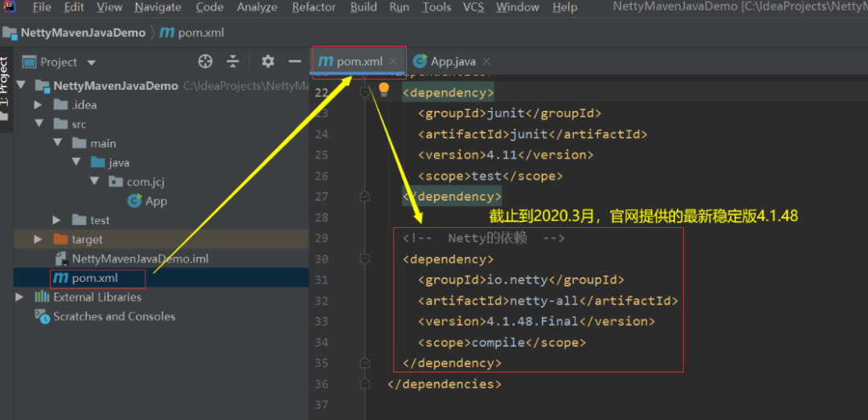The width and height of the screenshot is (868, 420).
Task: Close the pom.xml editor tab
Action: coord(393,61)
